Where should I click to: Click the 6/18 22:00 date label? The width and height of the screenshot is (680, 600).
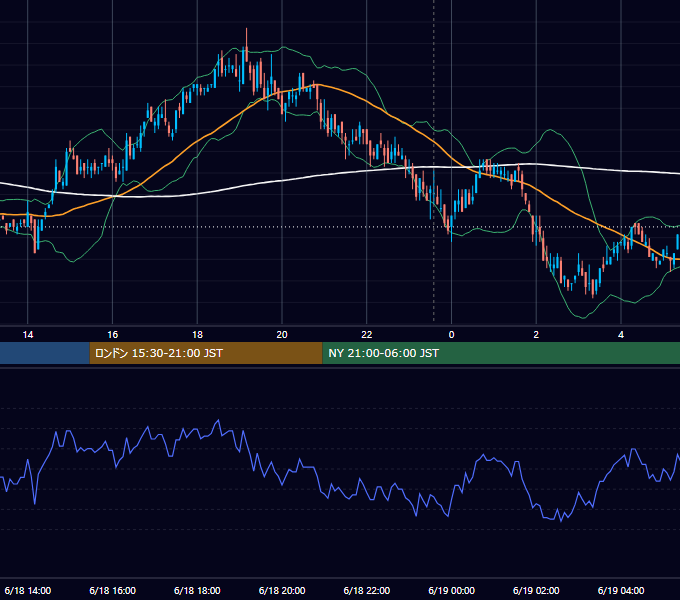click(x=367, y=590)
